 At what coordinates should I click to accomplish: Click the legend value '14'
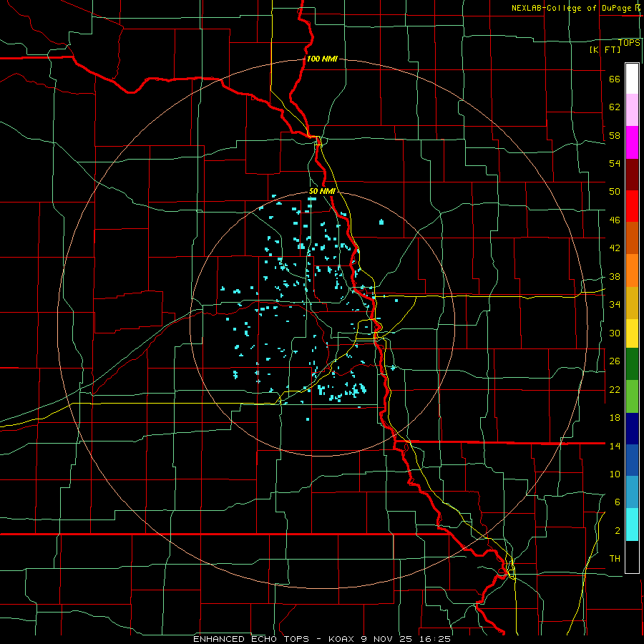coord(615,446)
